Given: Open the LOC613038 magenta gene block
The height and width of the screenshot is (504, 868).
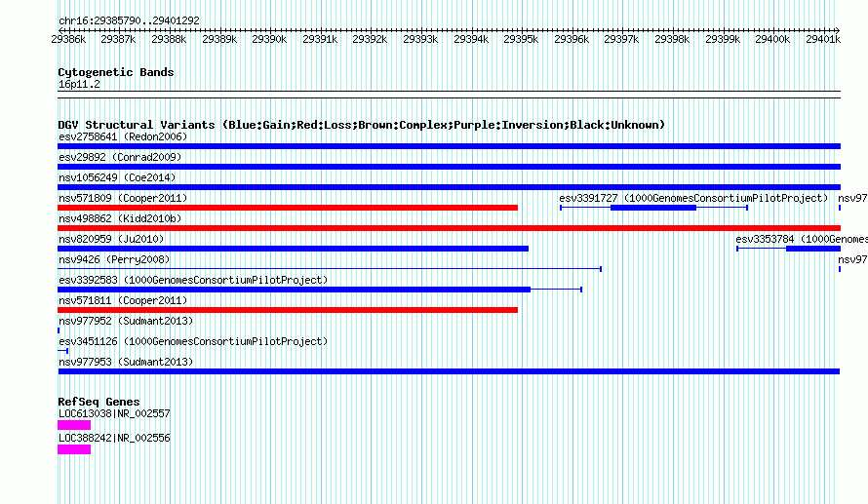Looking at the screenshot, I should coord(74,425).
